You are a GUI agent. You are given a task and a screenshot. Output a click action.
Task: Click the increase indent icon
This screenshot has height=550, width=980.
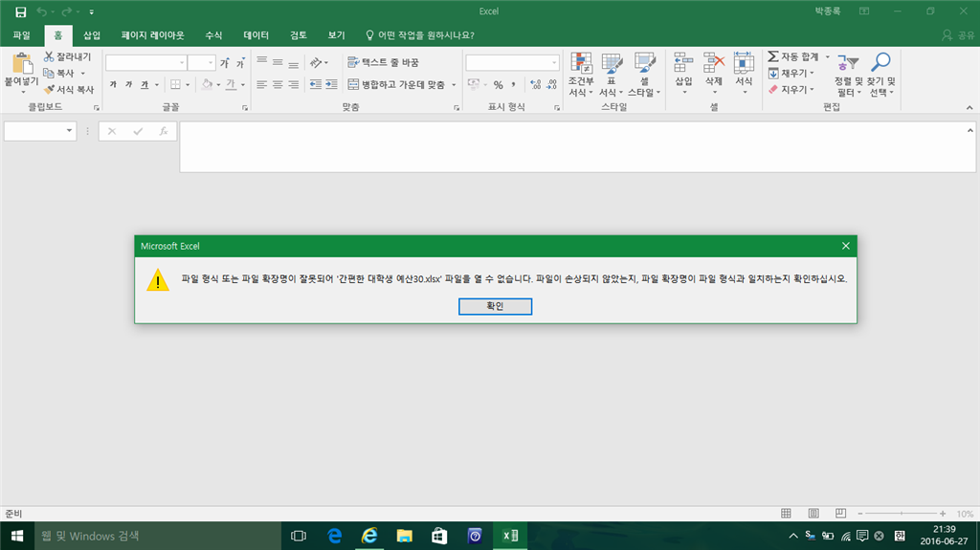point(331,84)
